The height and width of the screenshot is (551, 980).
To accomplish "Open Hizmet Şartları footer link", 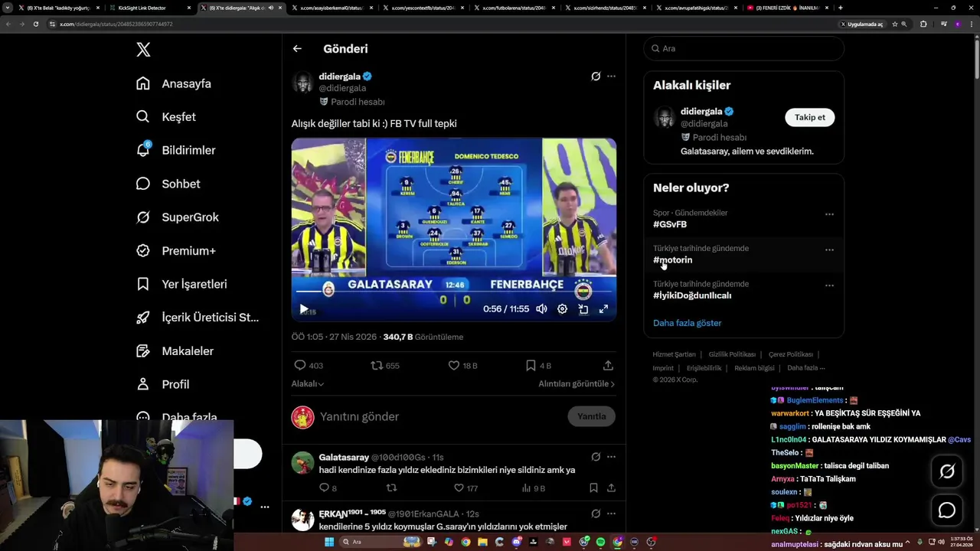I will [674, 354].
